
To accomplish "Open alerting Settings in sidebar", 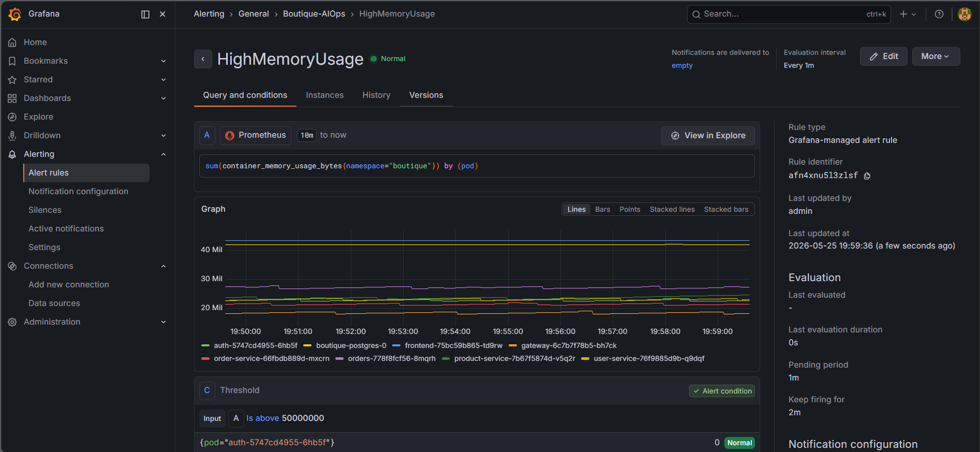I will click(44, 247).
